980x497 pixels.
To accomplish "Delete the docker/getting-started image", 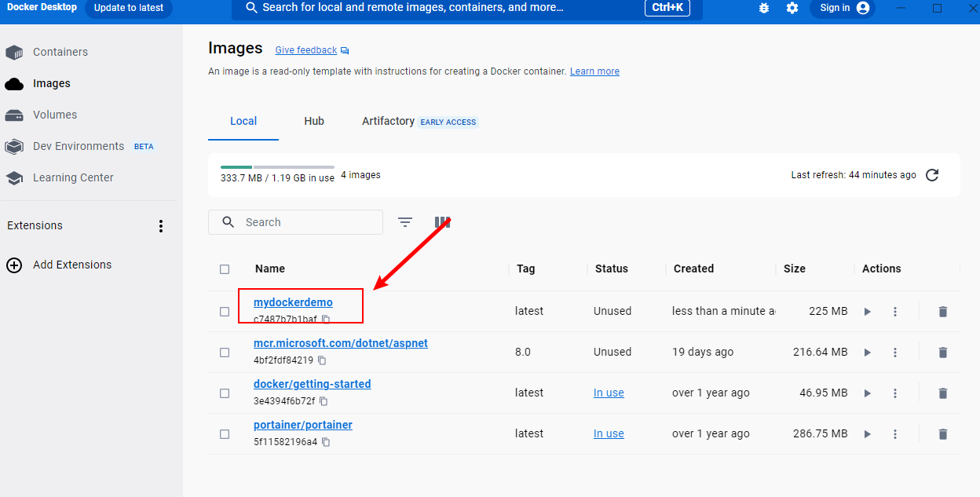I will (x=943, y=393).
